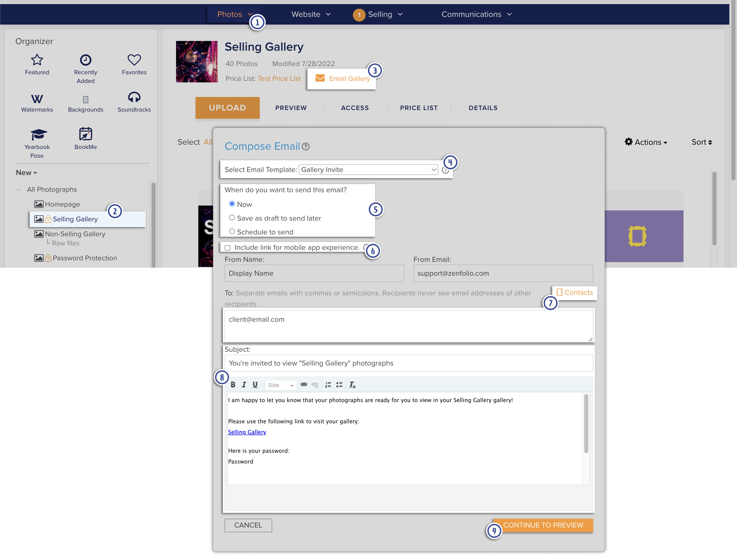Open the Soundtracks headphones icon
The height and width of the screenshot is (560, 737).
pyautogui.click(x=134, y=97)
